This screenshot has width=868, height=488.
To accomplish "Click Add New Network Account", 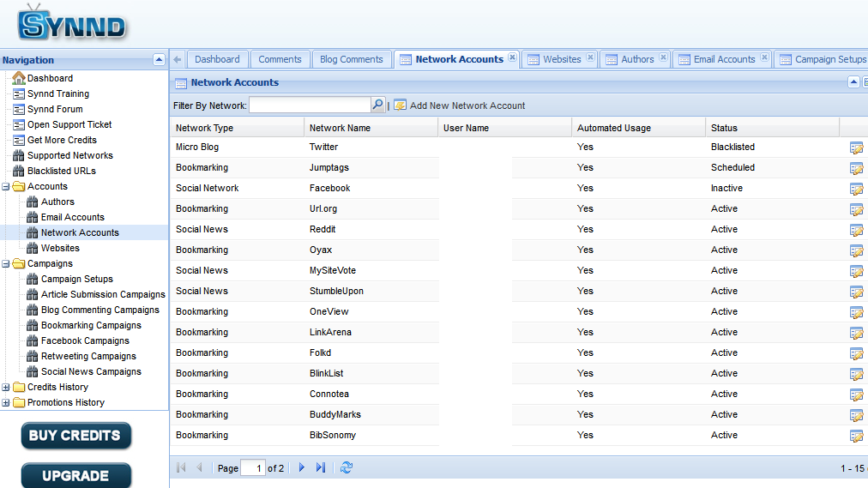I will pos(460,105).
